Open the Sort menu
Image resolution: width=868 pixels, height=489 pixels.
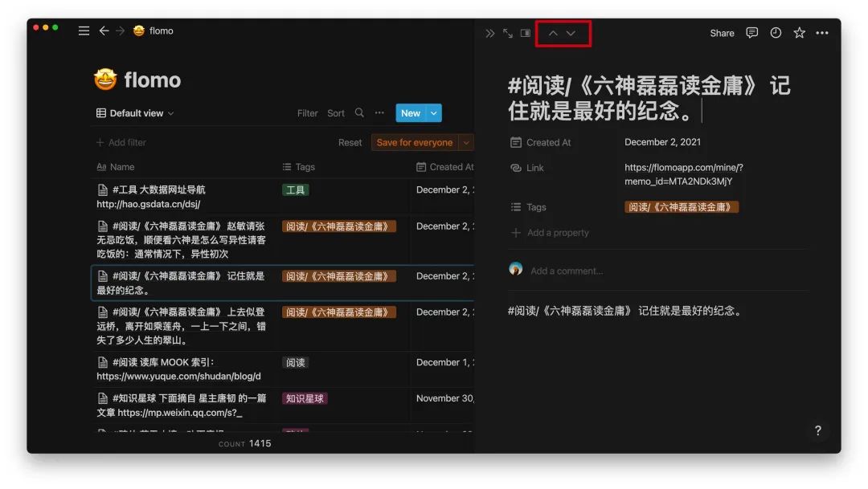click(x=336, y=113)
